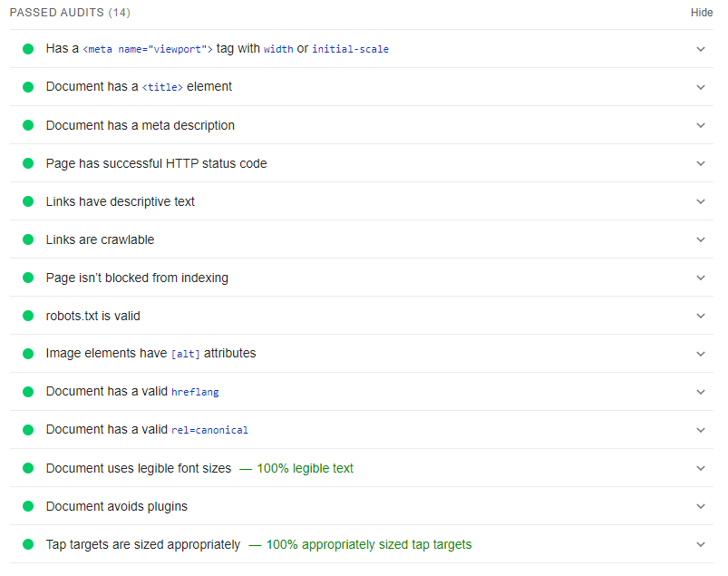
Task: Click the 100% legible text label
Action: pyautogui.click(x=305, y=468)
